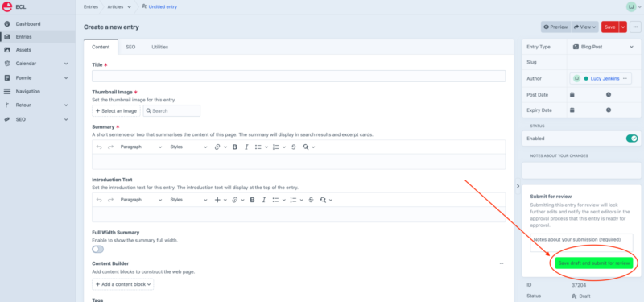The height and width of the screenshot is (302, 644).
Task: Open Styles dropdown in Introduction Text editor
Action: click(x=188, y=200)
